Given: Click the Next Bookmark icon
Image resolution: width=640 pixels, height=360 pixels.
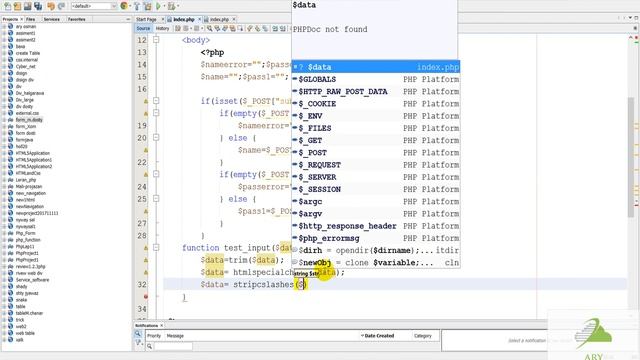Looking at the screenshot, I should (x=258, y=28).
